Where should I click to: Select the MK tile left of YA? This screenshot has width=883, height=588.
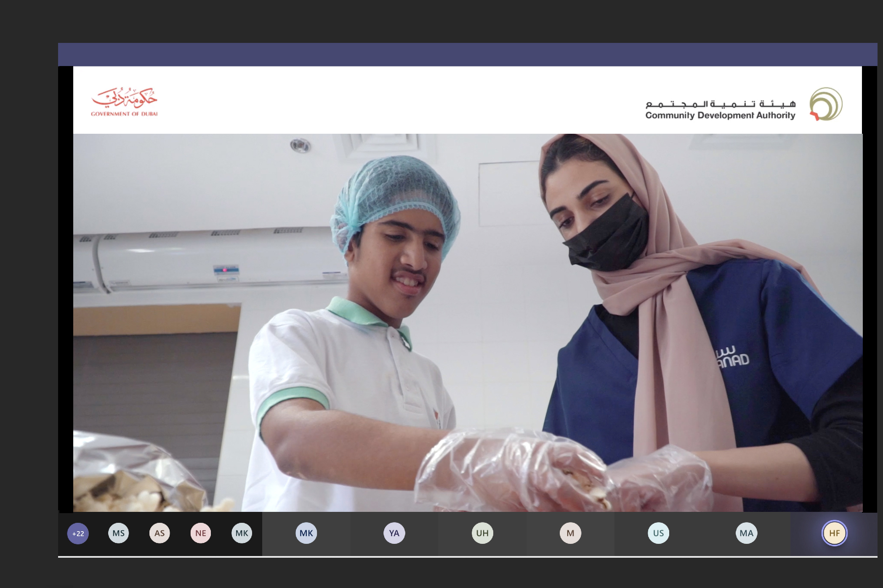coord(306,533)
